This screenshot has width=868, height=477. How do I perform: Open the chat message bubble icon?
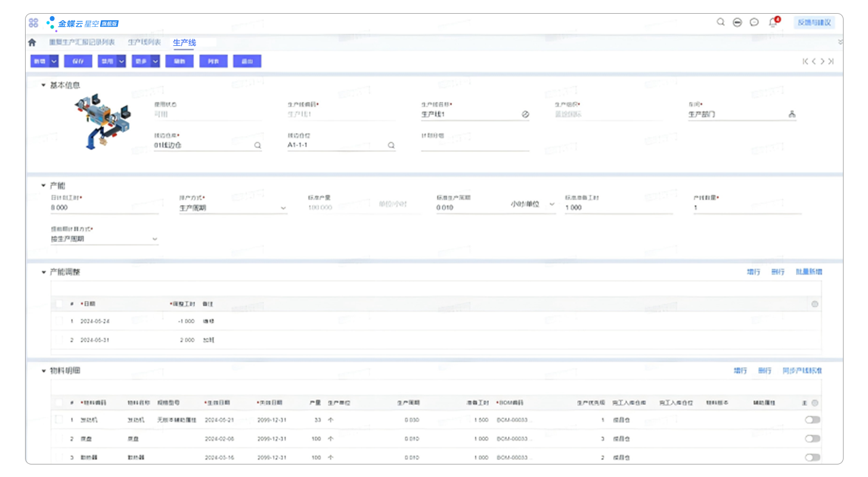754,23
